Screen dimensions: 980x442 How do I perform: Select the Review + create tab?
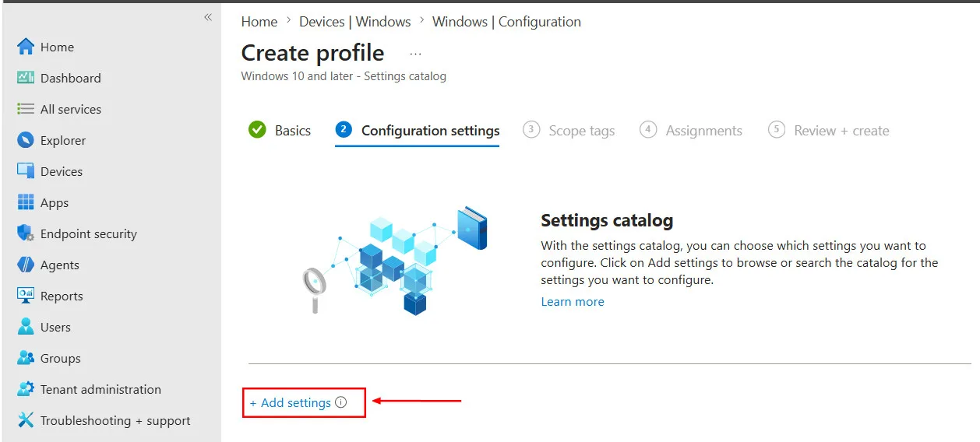tap(828, 131)
